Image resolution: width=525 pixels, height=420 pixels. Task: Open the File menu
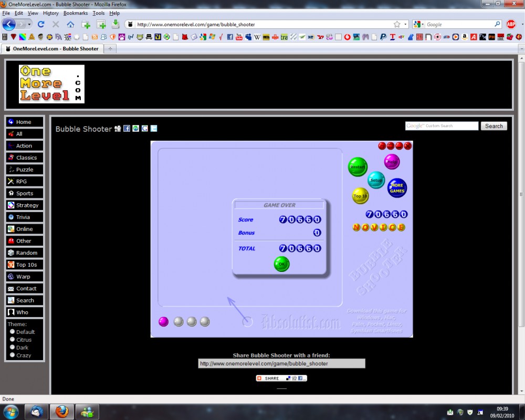[x=6, y=13]
